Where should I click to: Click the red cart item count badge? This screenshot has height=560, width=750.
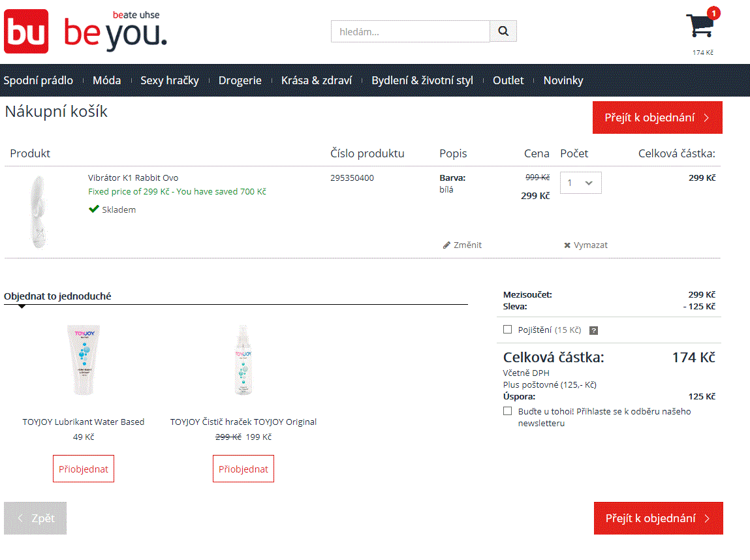point(713,13)
